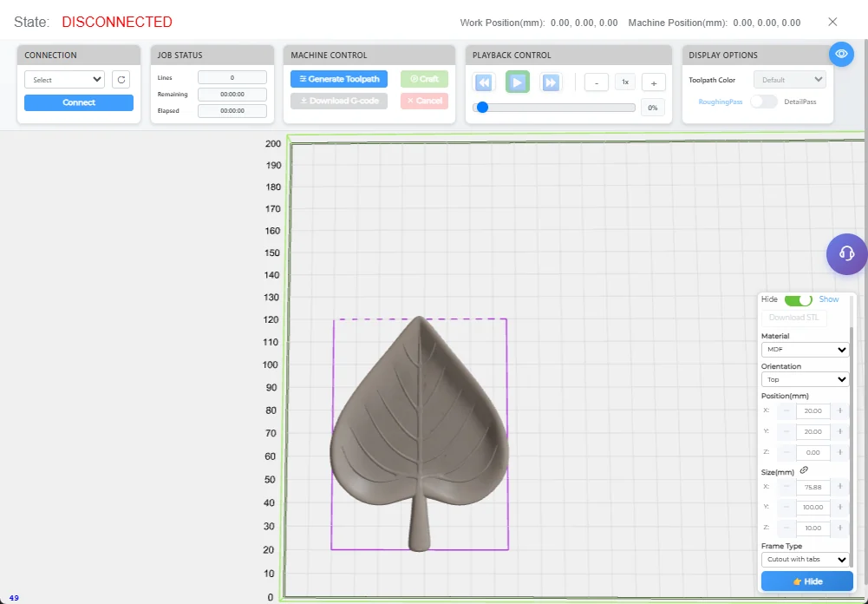Click the Position X input field
Viewport: 868px width, 604px height.
coord(813,410)
